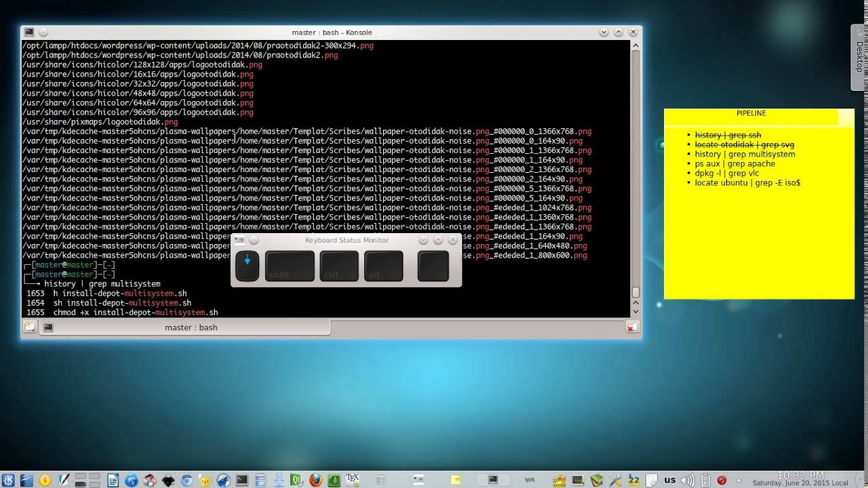Open the yellow mascot app in panel
The height and width of the screenshot is (488, 868).
[205, 480]
